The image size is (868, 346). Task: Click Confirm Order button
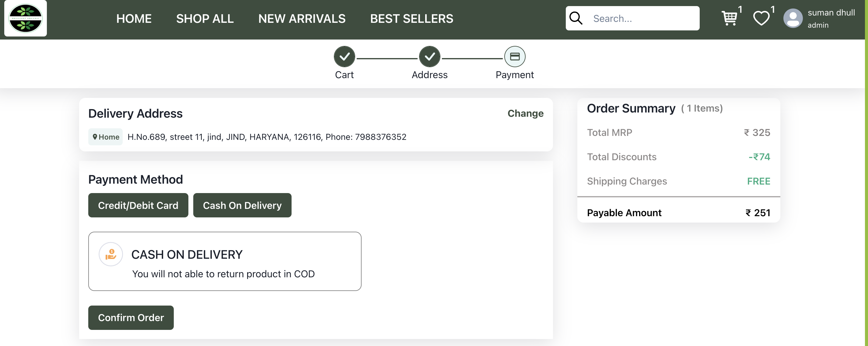click(131, 317)
